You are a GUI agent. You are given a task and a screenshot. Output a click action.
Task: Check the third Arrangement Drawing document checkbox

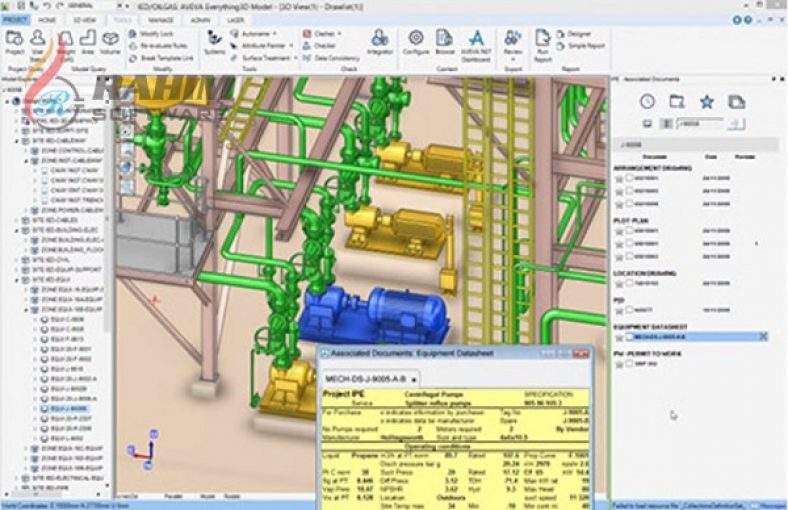629,203
